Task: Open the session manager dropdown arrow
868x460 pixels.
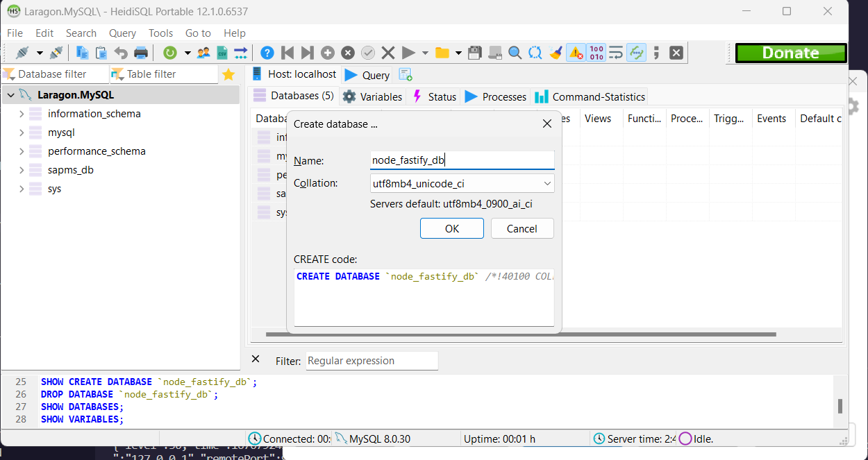Action: [40, 53]
